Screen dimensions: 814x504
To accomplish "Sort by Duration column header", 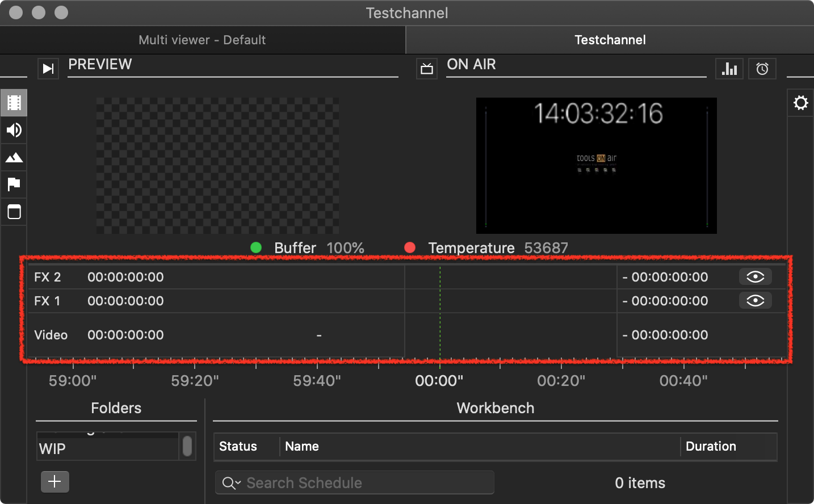I will click(728, 446).
